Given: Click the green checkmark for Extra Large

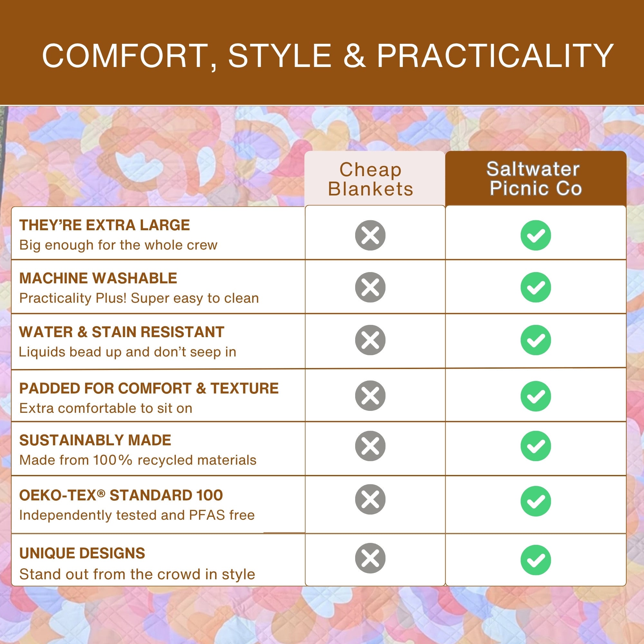Looking at the screenshot, I should pos(535,235).
